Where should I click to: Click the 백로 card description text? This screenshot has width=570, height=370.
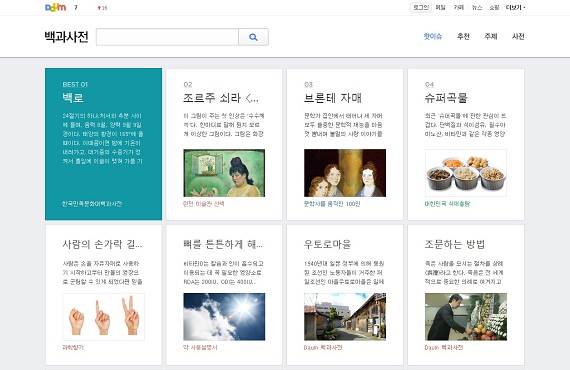point(103,138)
